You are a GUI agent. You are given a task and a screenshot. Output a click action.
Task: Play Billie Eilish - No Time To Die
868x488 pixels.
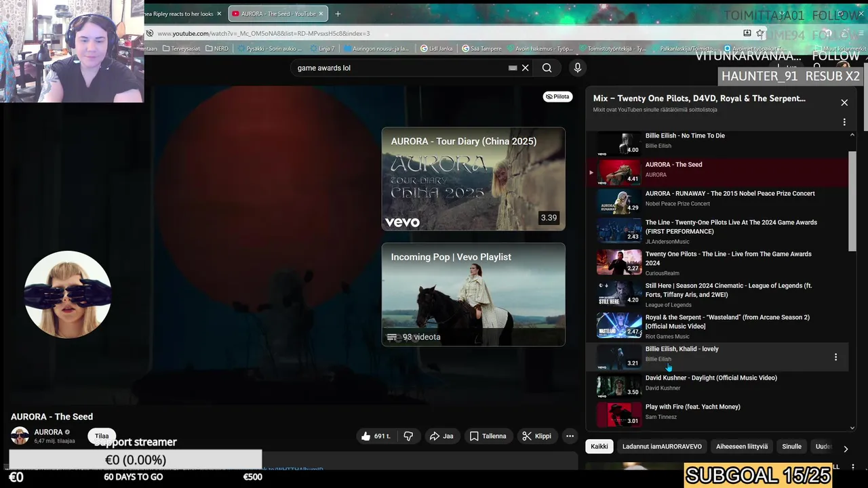(719, 140)
